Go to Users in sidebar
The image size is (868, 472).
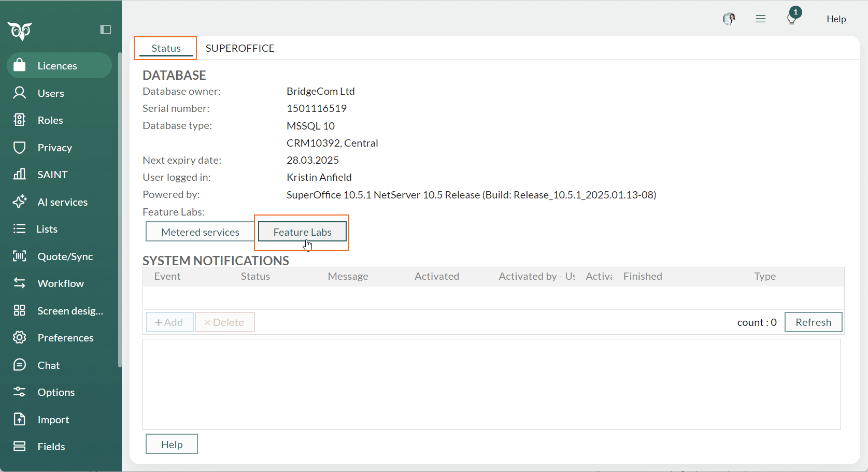coord(59,93)
